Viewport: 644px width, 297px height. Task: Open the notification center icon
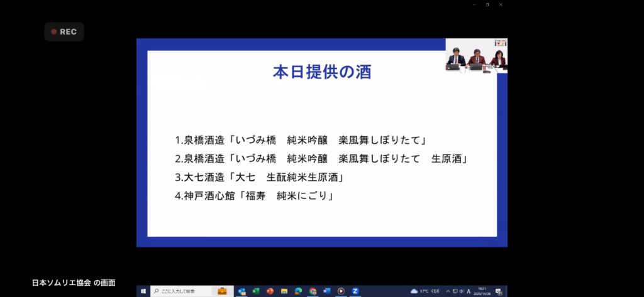[x=499, y=291]
